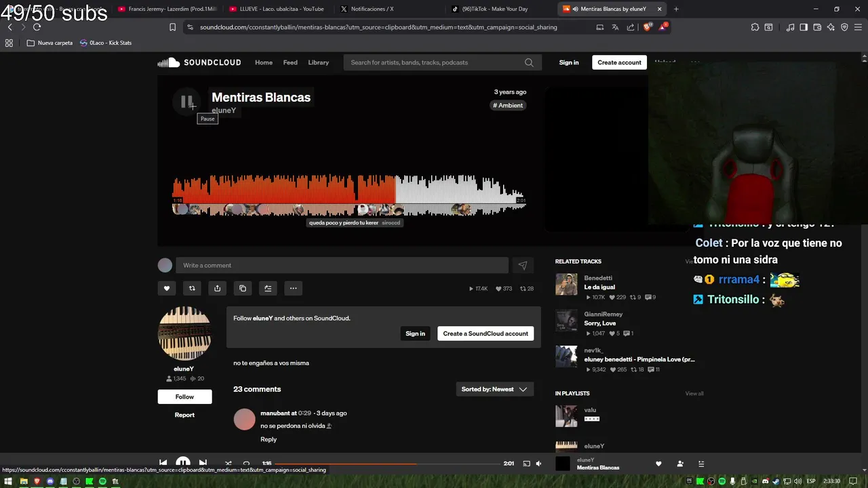
Task: Click the Ambient tag
Action: tap(508, 105)
